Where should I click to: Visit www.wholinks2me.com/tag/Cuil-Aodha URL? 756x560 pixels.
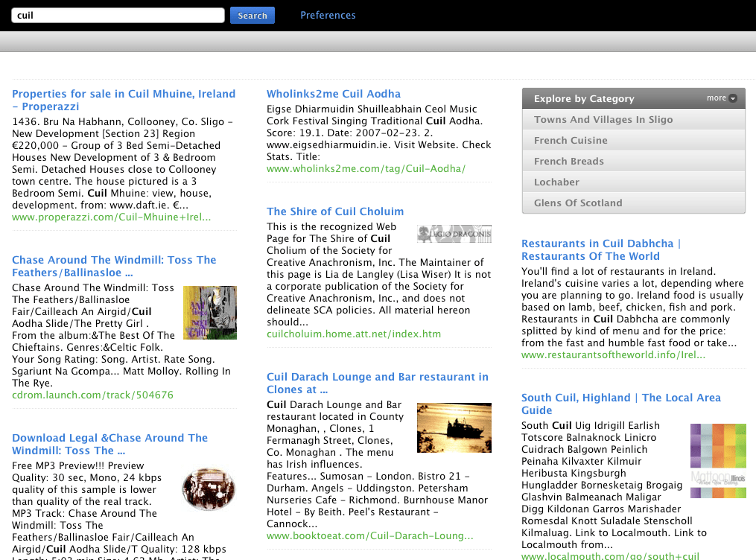pos(366,169)
